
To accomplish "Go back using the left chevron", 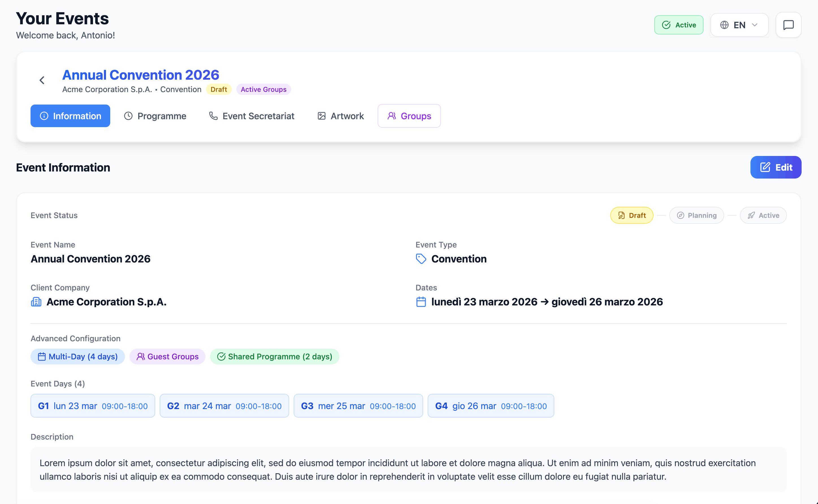I will tap(42, 80).
